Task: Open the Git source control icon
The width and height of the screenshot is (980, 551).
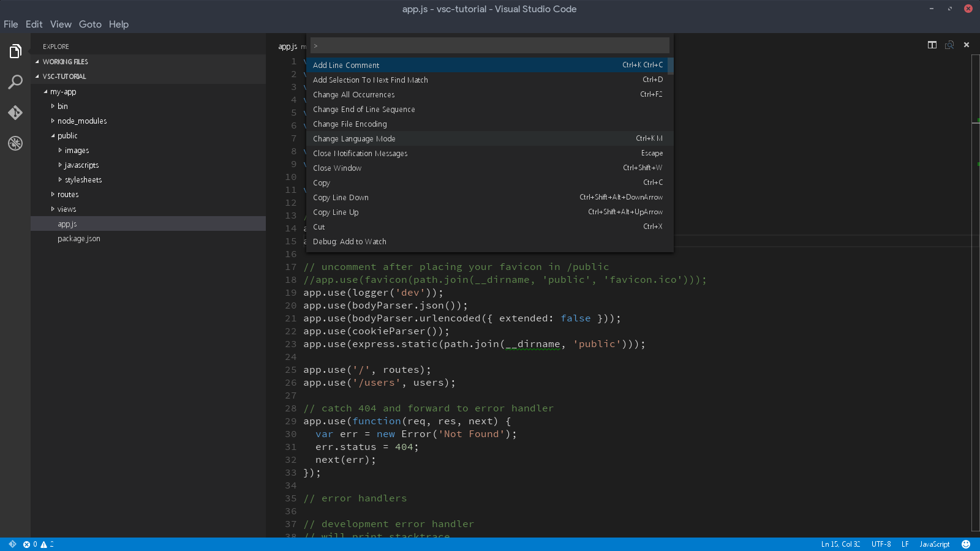Action: click(15, 113)
